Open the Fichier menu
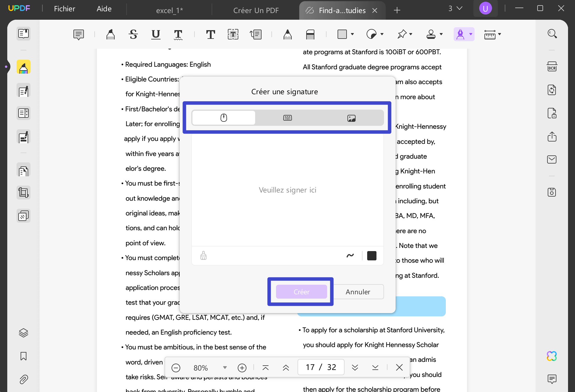Viewport: 575px width, 392px height. coord(64,9)
